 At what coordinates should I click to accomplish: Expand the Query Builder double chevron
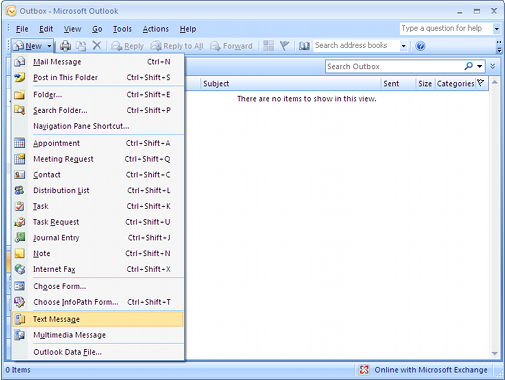coord(493,66)
